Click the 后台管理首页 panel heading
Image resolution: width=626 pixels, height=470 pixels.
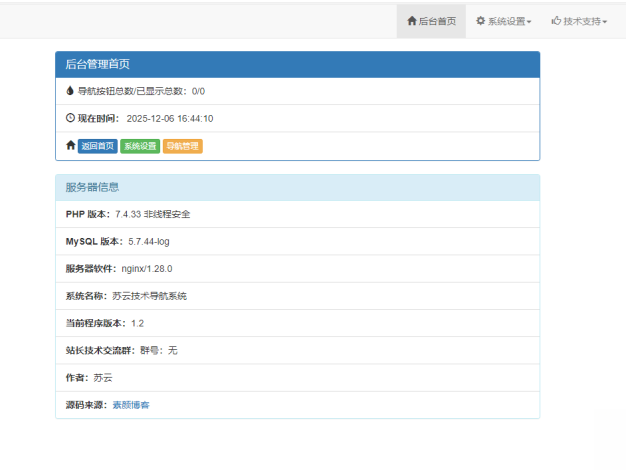point(297,64)
